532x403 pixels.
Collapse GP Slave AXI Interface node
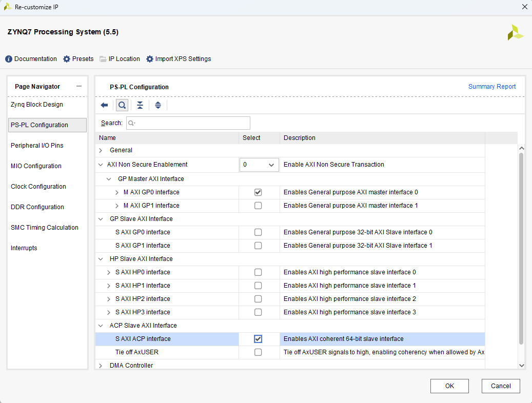101,219
